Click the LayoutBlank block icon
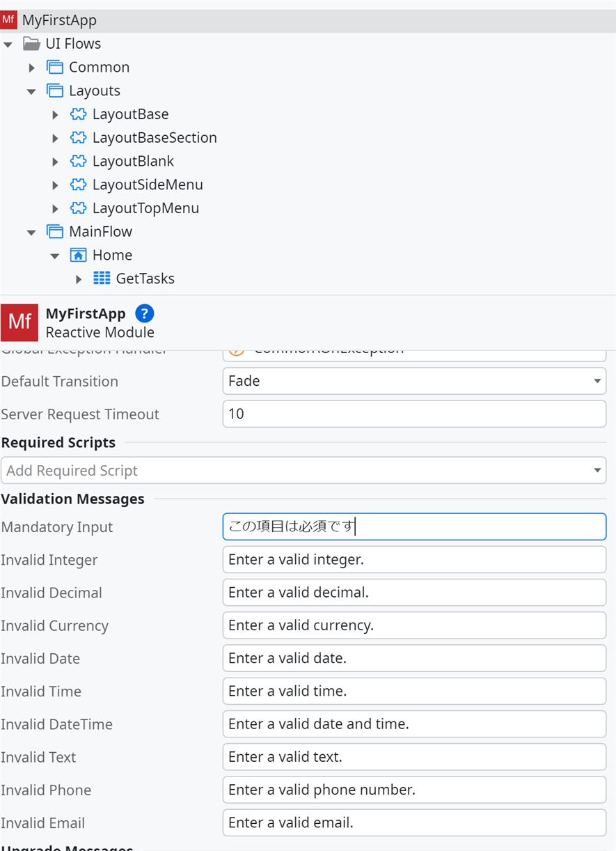The image size is (616, 851). (x=79, y=162)
